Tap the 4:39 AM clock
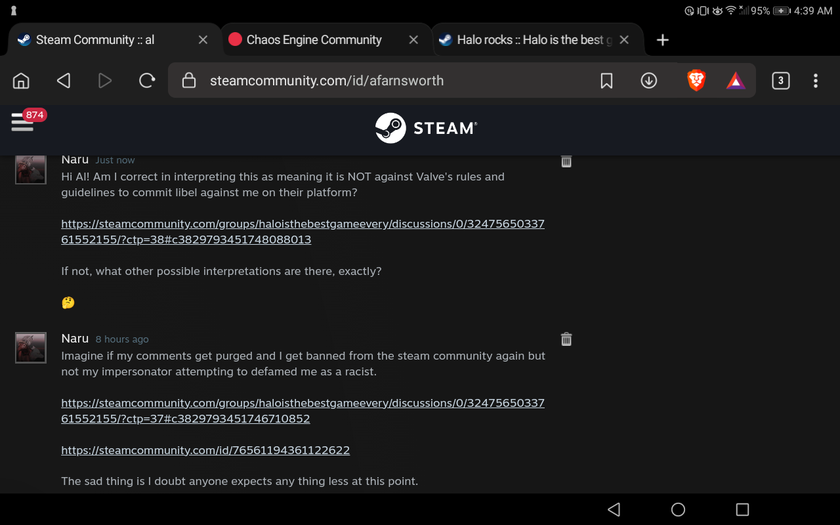This screenshot has height=525, width=840. tap(813, 11)
